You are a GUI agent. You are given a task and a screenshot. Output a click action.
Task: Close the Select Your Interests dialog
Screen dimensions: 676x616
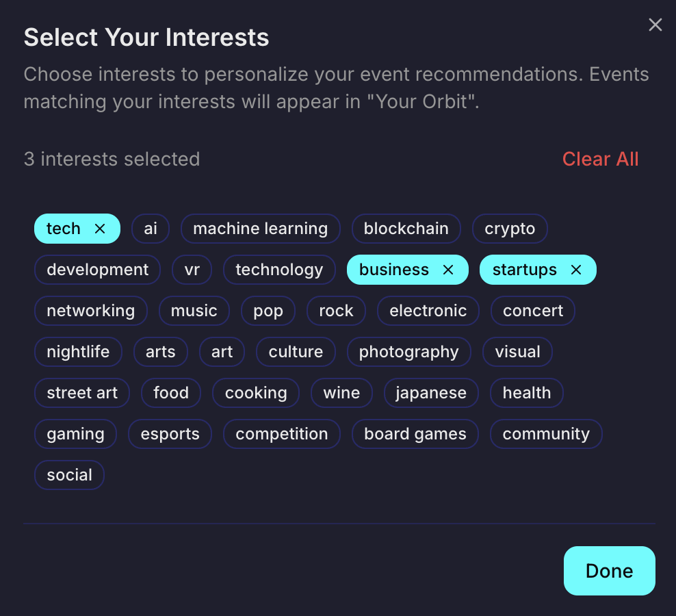(x=655, y=25)
